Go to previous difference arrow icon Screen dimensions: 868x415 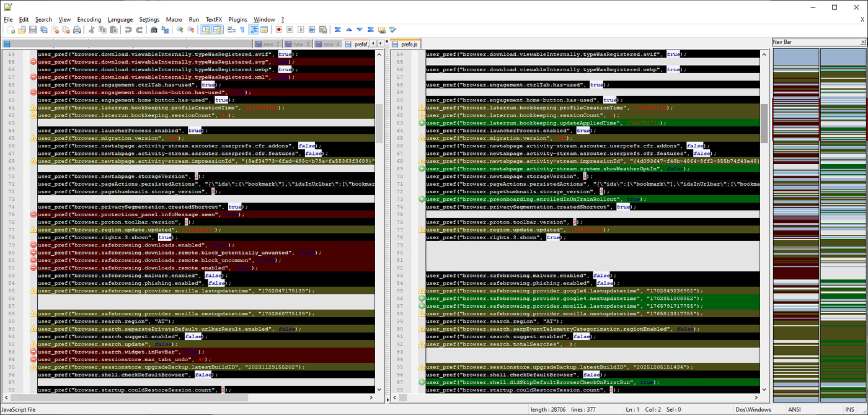tap(348, 30)
